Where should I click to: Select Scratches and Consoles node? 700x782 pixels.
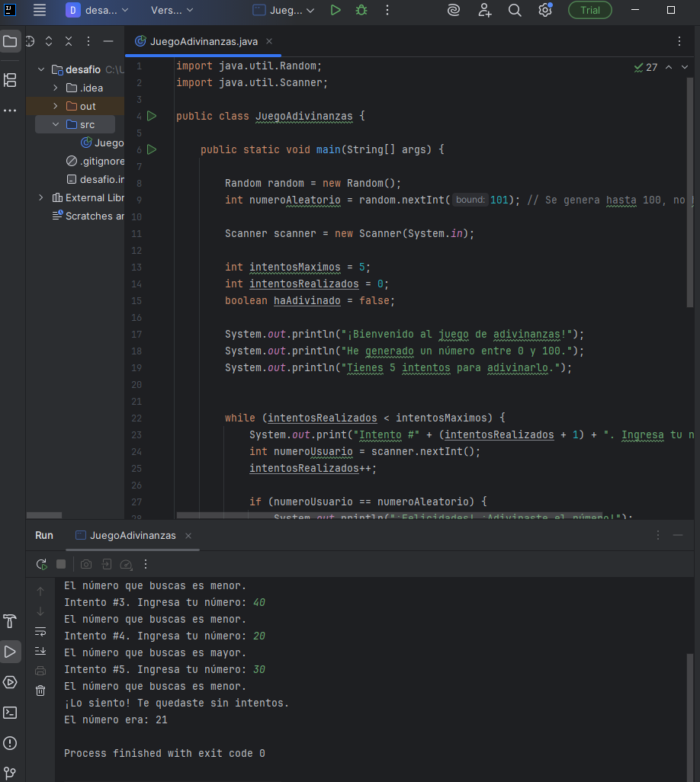(88, 216)
